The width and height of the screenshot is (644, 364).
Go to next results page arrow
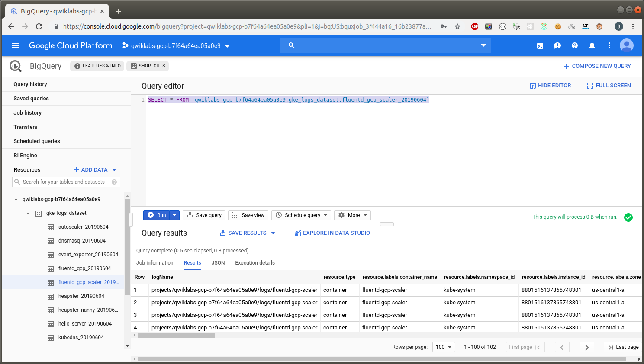(x=587, y=347)
